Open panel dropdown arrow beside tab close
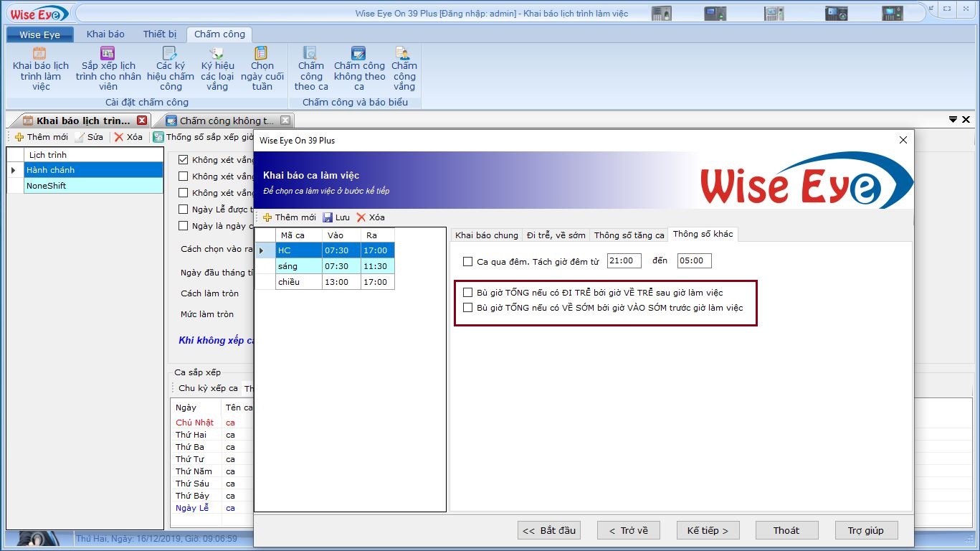980x551 pixels. pos(953,120)
